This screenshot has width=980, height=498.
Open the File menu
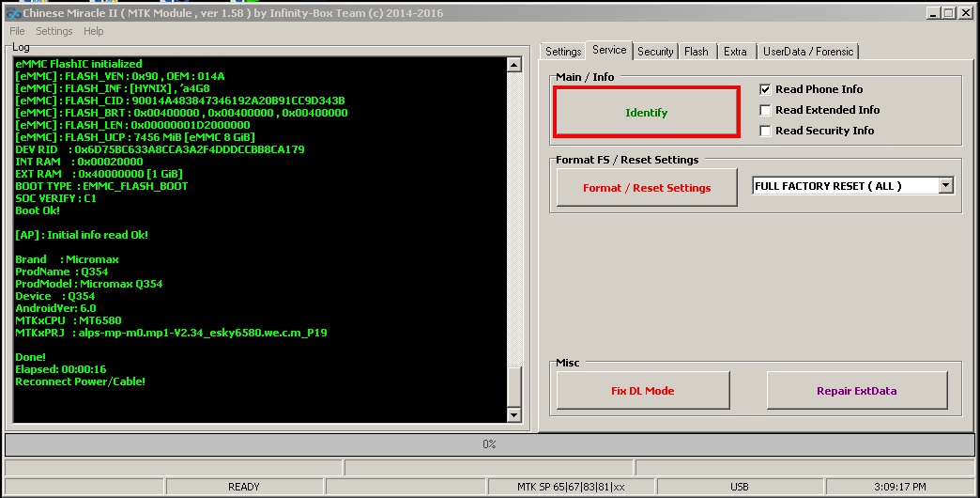click(x=18, y=31)
